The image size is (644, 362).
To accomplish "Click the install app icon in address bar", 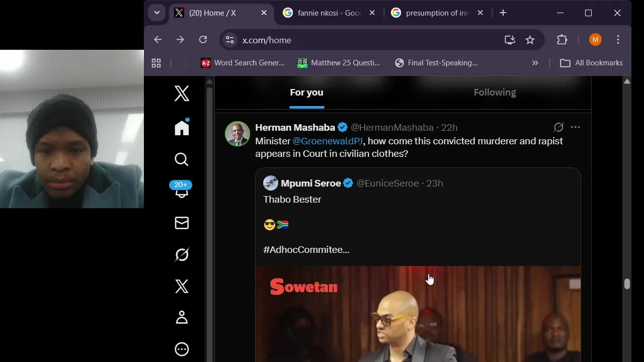I will click(510, 40).
